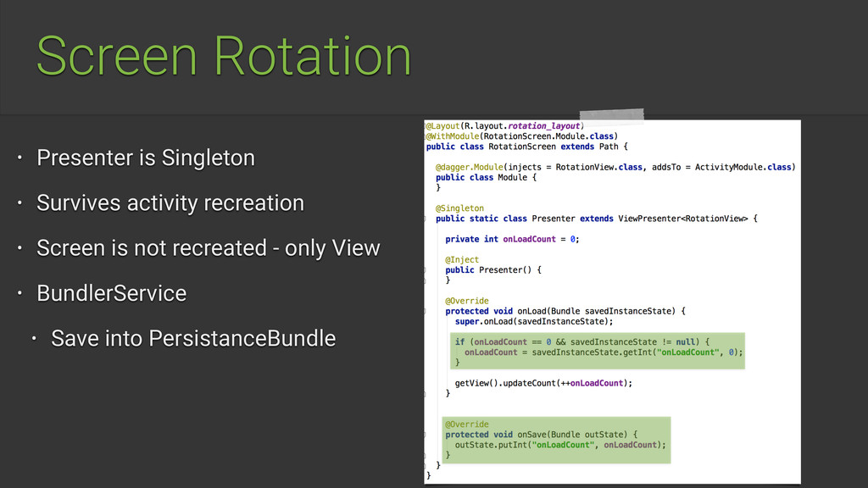The image size is (868, 488).
Task: Select the sub-bullet "Save into PersistanceBundle"
Action: [193, 339]
